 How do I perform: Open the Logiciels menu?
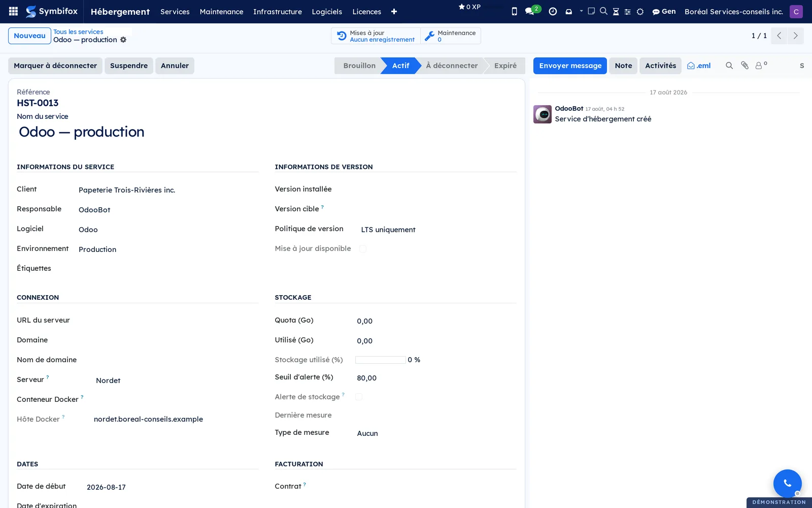pyautogui.click(x=327, y=11)
